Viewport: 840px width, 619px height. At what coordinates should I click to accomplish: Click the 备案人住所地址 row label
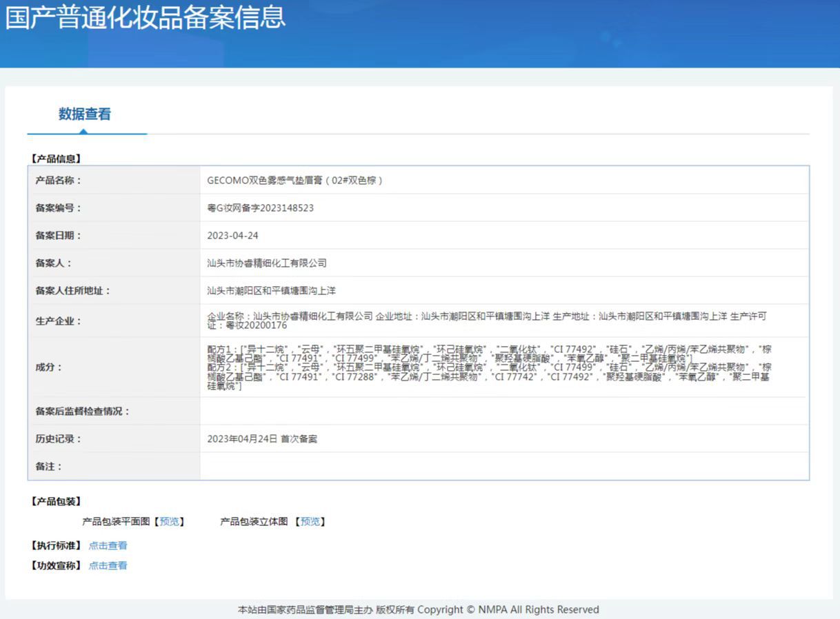click(72, 290)
